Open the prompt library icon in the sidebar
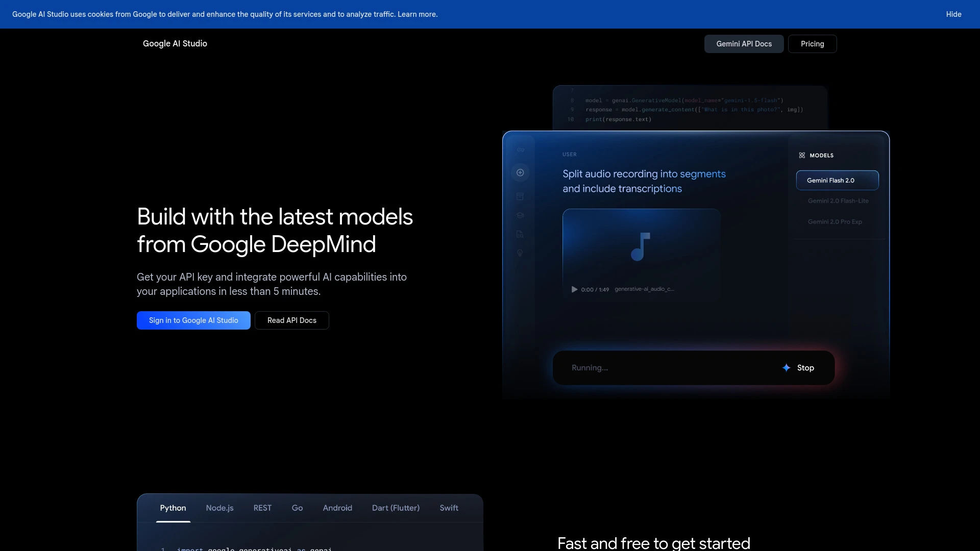This screenshot has height=551, width=980. pos(520,196)
